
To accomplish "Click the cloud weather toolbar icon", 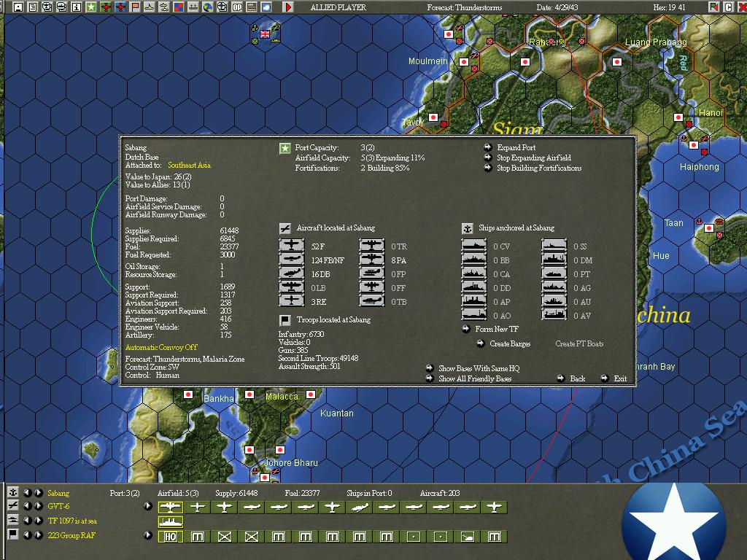I will [266, 7].
